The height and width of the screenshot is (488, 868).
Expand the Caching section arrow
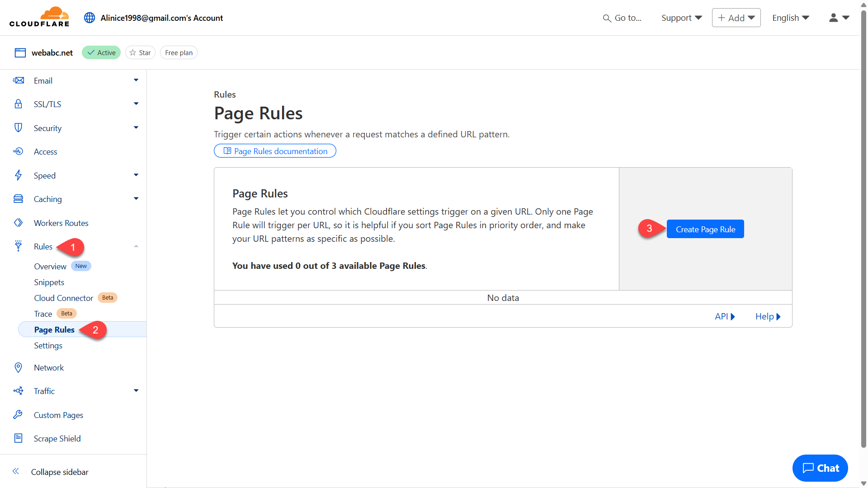tap(136, 199)
